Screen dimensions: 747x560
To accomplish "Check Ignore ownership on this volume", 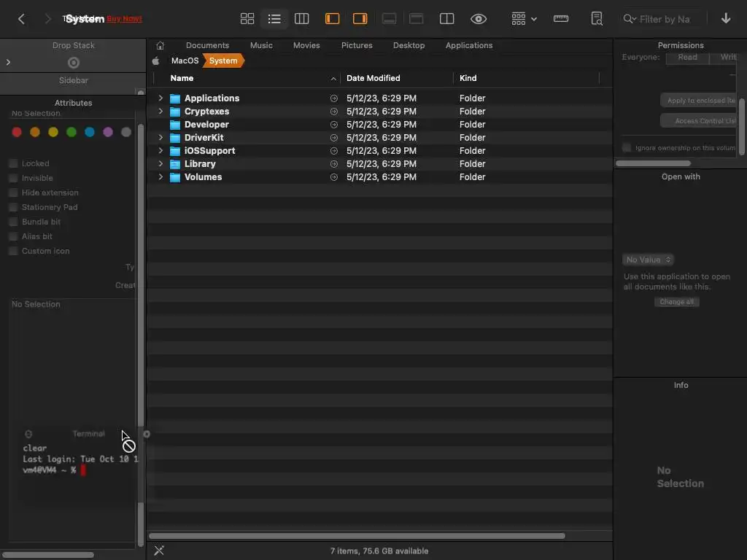I will click(x=627, y=147).
